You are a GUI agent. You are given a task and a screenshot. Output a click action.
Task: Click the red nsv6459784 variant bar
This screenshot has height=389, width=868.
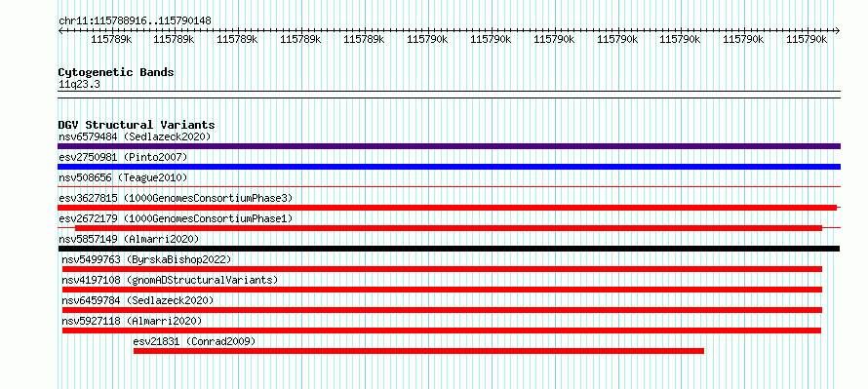coord(443,310)
